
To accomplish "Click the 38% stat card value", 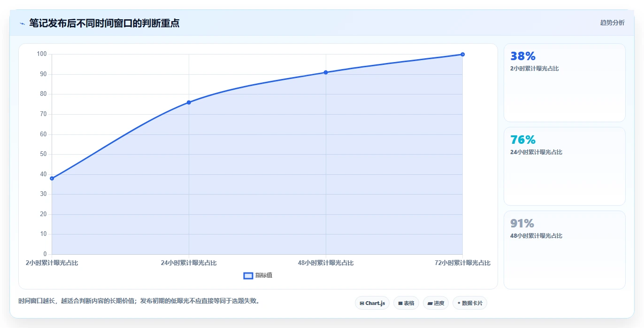I will point(522,56).
